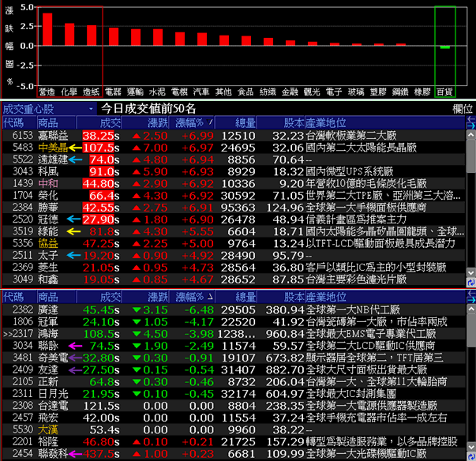Select the 造紙 sector label on the chart

point(91,92)
